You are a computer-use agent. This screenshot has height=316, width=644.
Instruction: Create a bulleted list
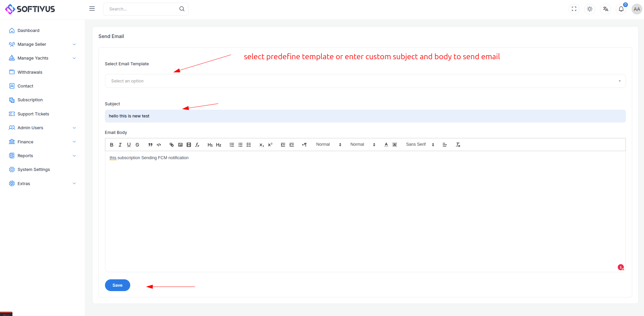(240, 145)
